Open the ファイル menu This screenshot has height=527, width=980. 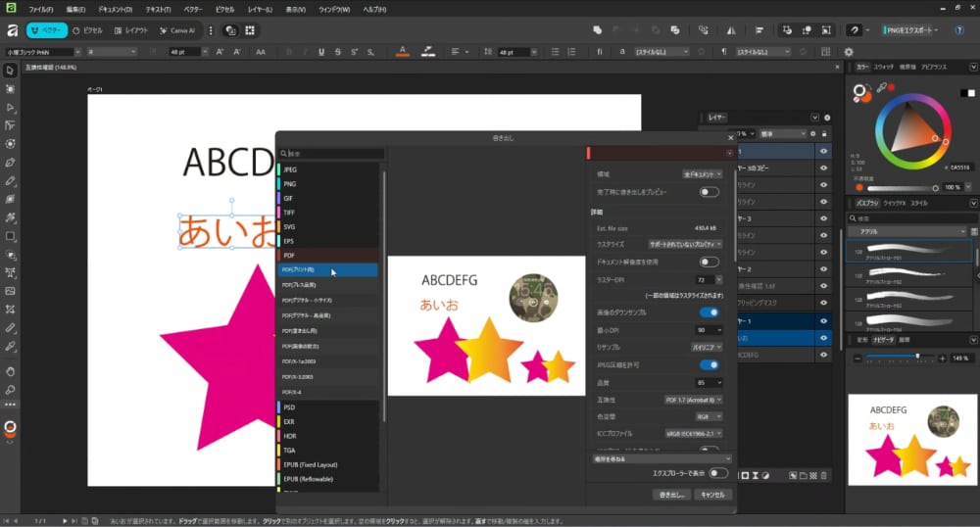[41, 9]
